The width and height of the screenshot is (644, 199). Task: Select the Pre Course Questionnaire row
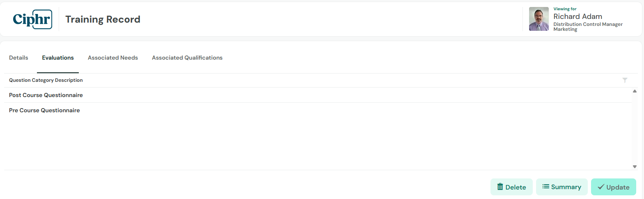(x=318, y=110)
